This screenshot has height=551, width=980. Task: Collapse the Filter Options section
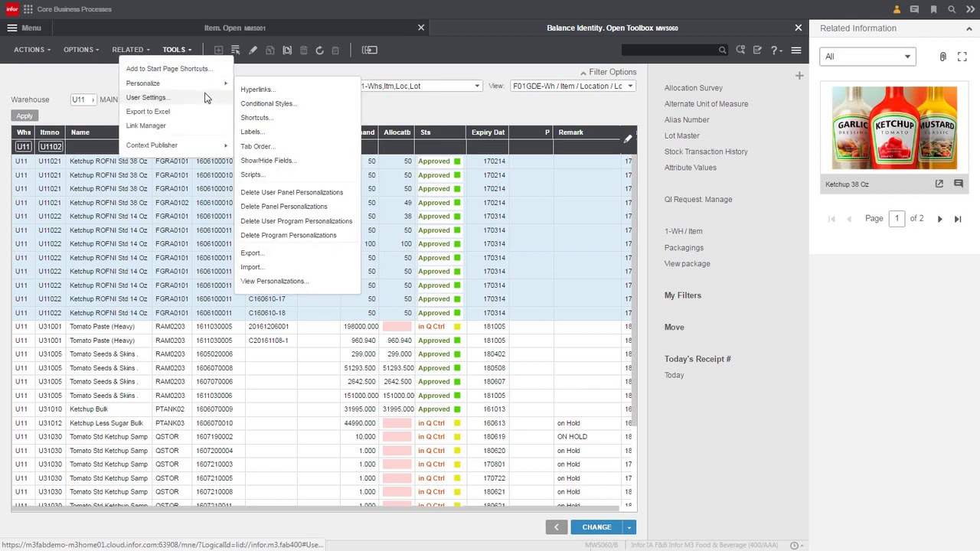click(608, 72)
